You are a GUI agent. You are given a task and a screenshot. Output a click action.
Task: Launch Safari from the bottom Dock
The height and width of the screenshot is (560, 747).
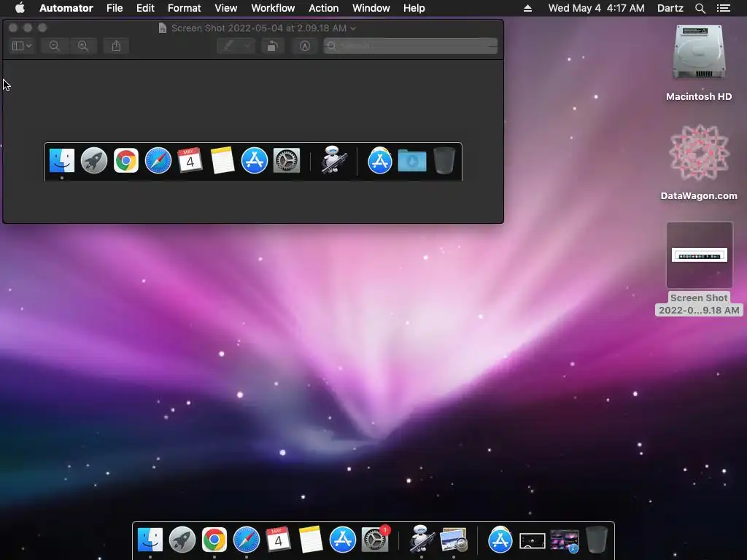[x=247, y=540]
